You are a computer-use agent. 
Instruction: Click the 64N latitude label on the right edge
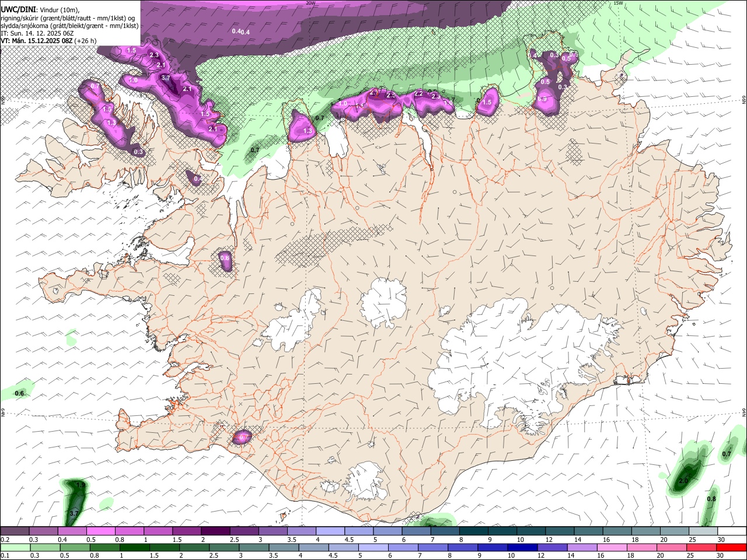point(744,412)
